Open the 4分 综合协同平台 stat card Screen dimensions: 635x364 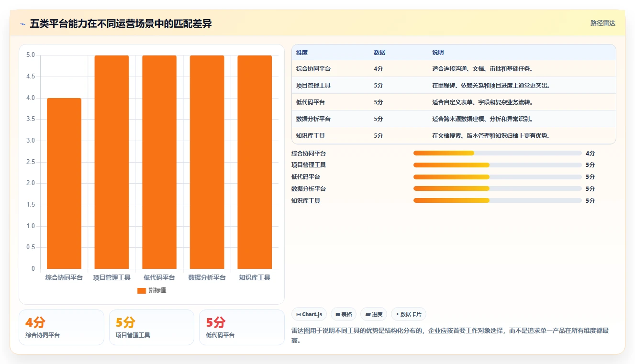tap(61, 327)
